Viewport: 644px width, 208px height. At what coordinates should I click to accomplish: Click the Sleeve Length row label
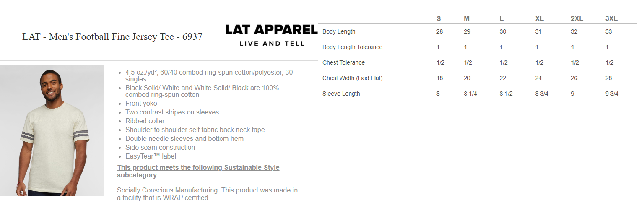pyautogui.click(x=341, y=94)
